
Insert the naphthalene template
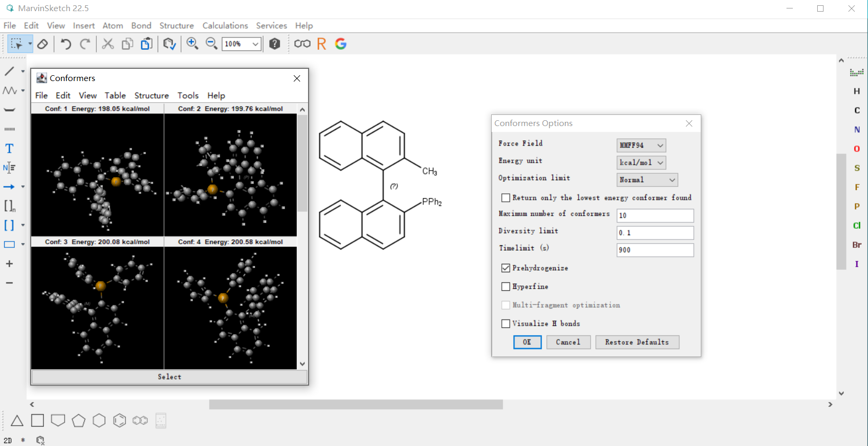(140, 421)
